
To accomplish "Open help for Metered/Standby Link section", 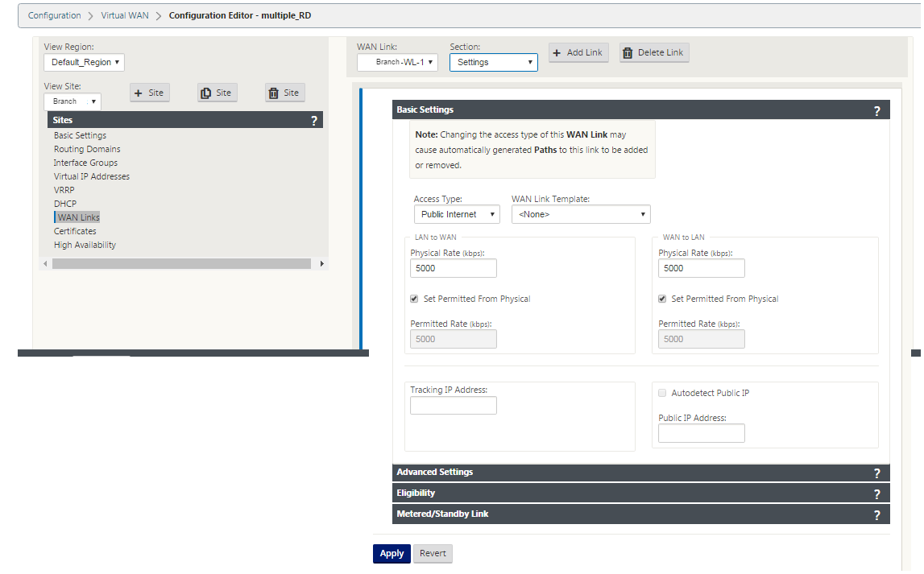I will pyautogui.click(x=876, y=515).
